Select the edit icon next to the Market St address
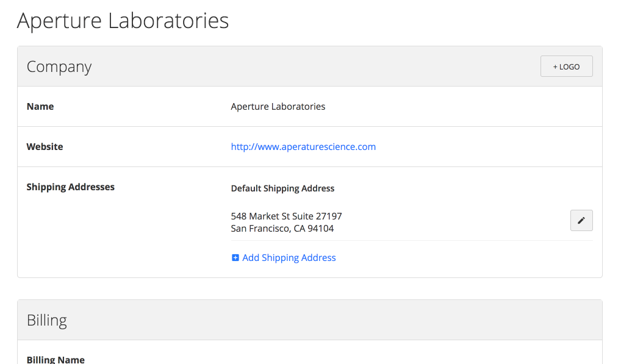Screen dimensions: 632x364 pos(581,220)
